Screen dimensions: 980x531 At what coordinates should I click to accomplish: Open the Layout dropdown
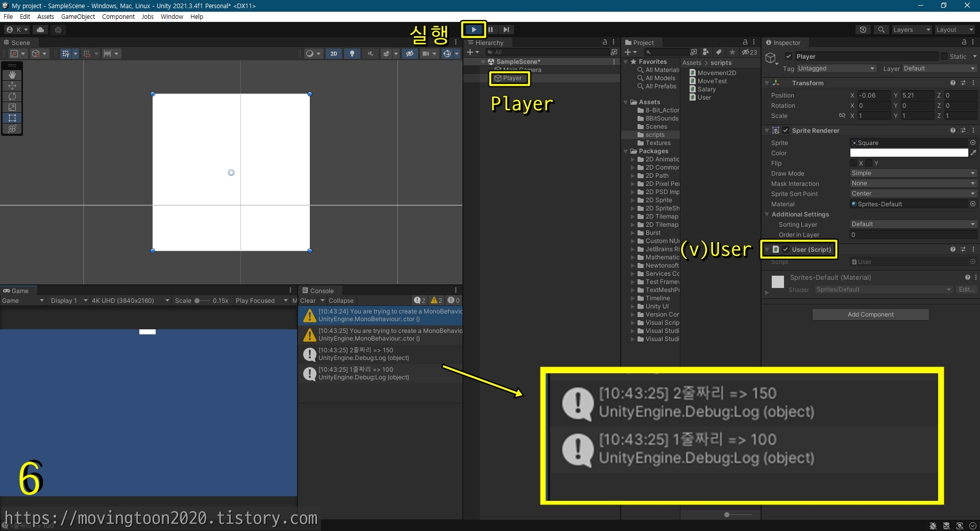tap(954, 30)
